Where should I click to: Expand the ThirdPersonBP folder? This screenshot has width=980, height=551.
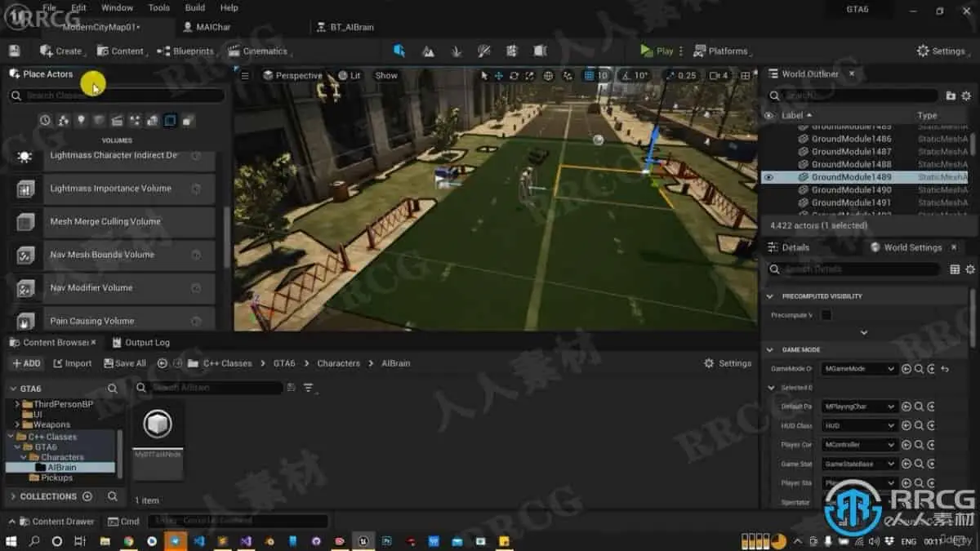[17, 405]
